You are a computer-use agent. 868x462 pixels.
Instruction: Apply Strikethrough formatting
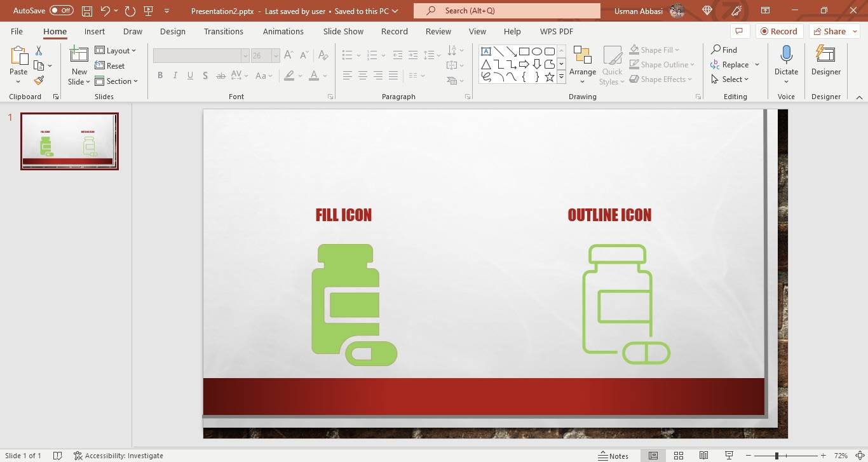pos(220,76)
